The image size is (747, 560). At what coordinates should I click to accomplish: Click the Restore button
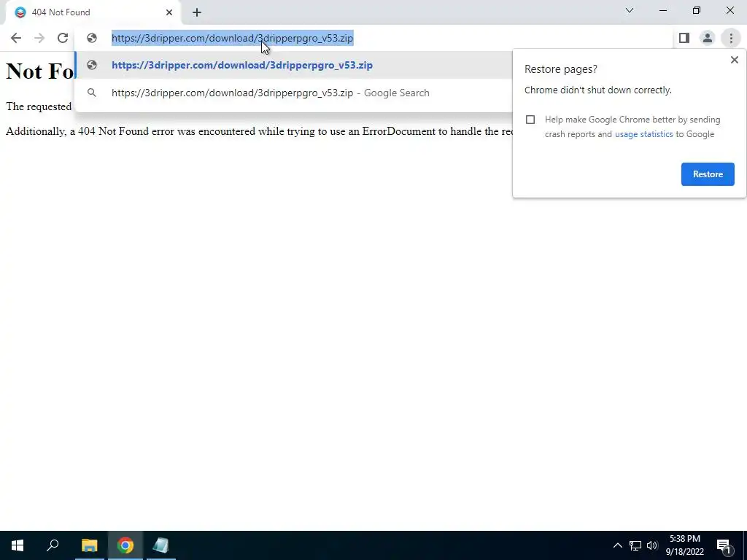point(708,174)
